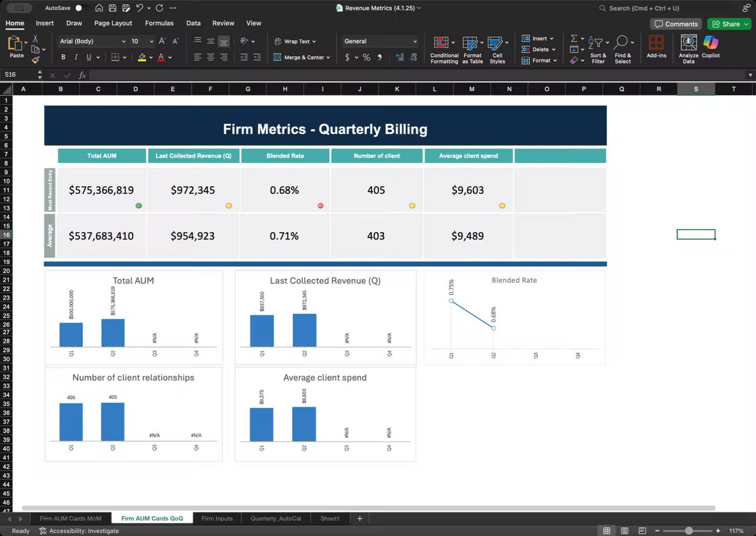This screenshot has width=756, height=536.
Task: Toggle Wrap Text for the cell
Action: point(295,41)
